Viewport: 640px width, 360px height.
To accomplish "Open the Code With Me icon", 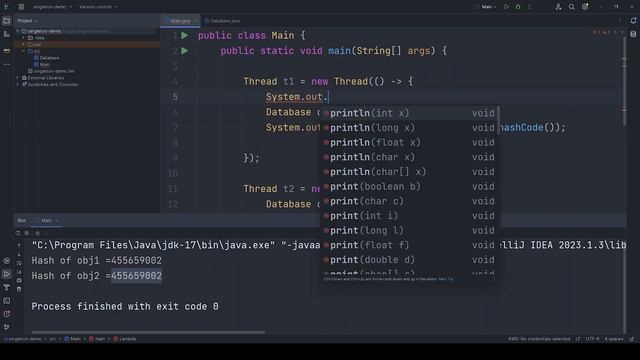I will point(558,7).
